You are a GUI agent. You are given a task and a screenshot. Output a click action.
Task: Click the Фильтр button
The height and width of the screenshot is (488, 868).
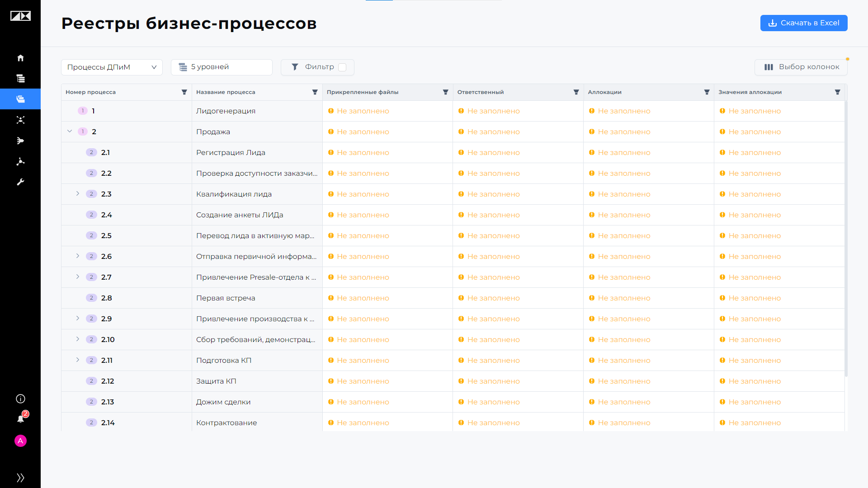[317, 67]
